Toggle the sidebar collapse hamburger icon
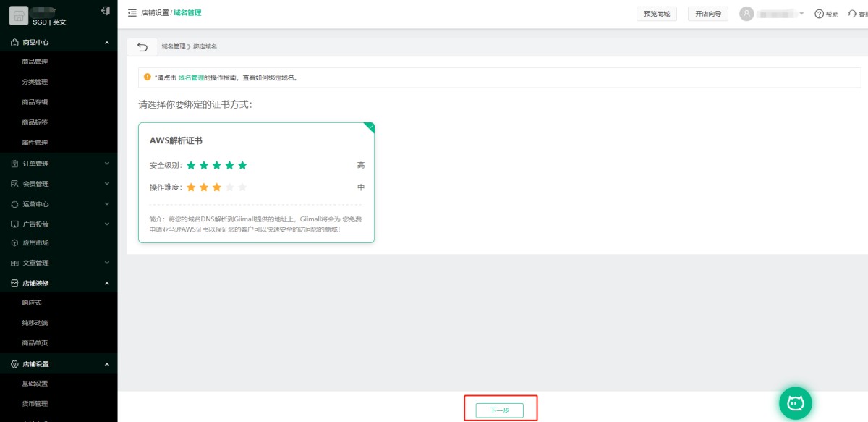Viewport: 868px width, 422px height. pyautogui.click(x=132, y=13)
